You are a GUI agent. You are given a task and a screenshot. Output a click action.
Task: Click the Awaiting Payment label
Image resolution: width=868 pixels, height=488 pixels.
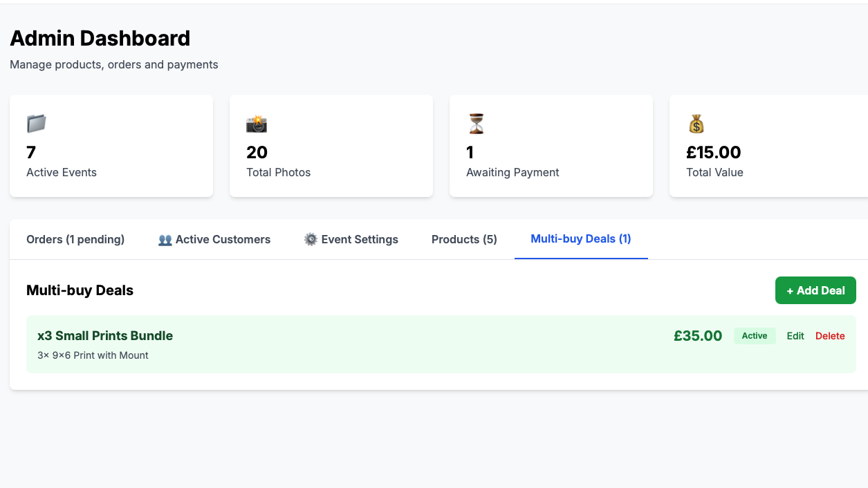click(x=513, y=172)
